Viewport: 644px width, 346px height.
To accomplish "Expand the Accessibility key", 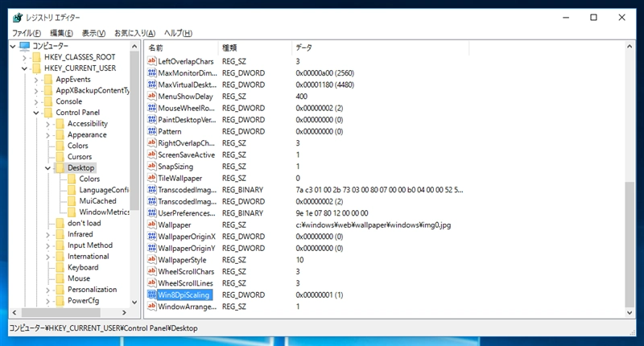I will coord(47,124).
